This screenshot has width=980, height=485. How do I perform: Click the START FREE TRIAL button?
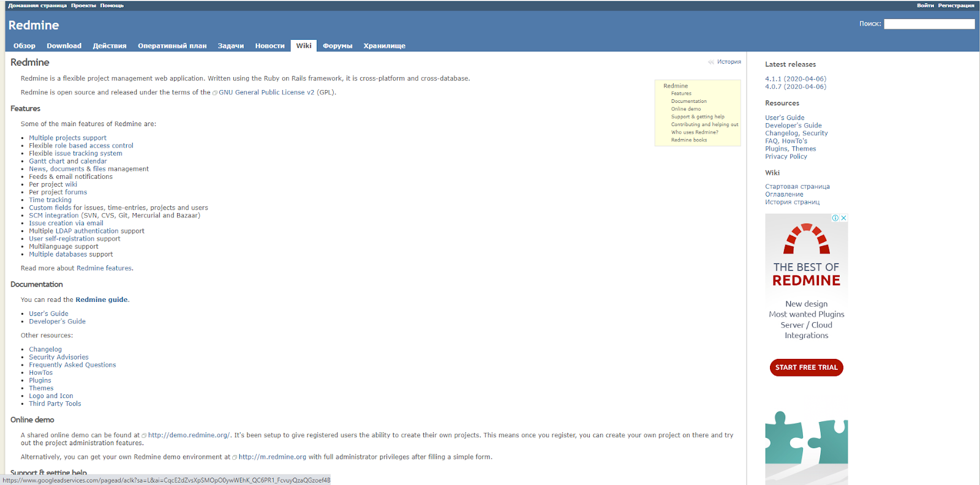click(806, 367)
